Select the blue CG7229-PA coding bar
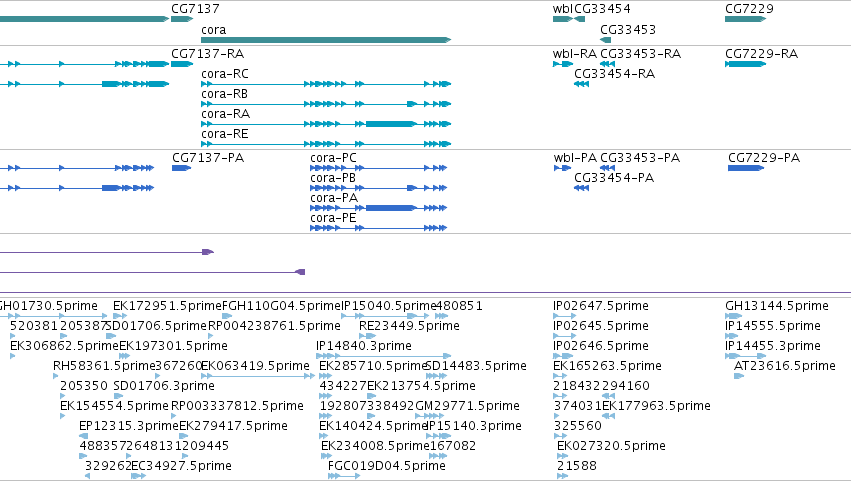 [x=746, y=168]
